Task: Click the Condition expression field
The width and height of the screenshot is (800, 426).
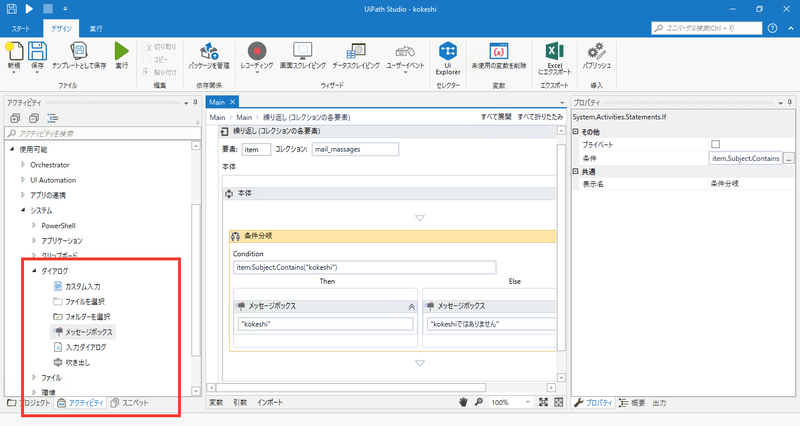Action: 365,267
